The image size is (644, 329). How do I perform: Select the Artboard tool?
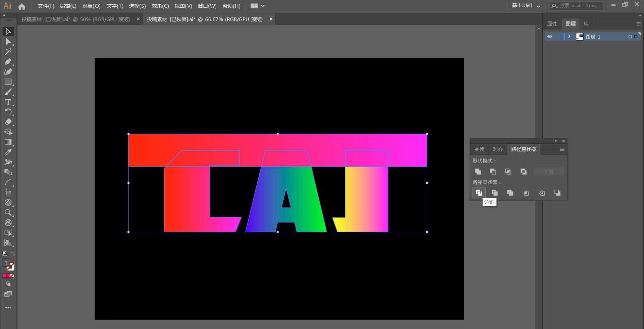click(x=8, y=192)
